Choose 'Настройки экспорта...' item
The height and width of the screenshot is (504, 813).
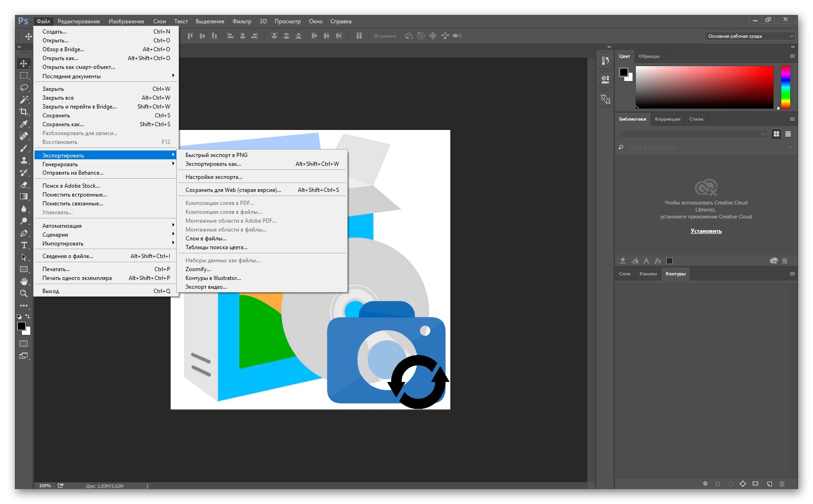pos(262,177)
